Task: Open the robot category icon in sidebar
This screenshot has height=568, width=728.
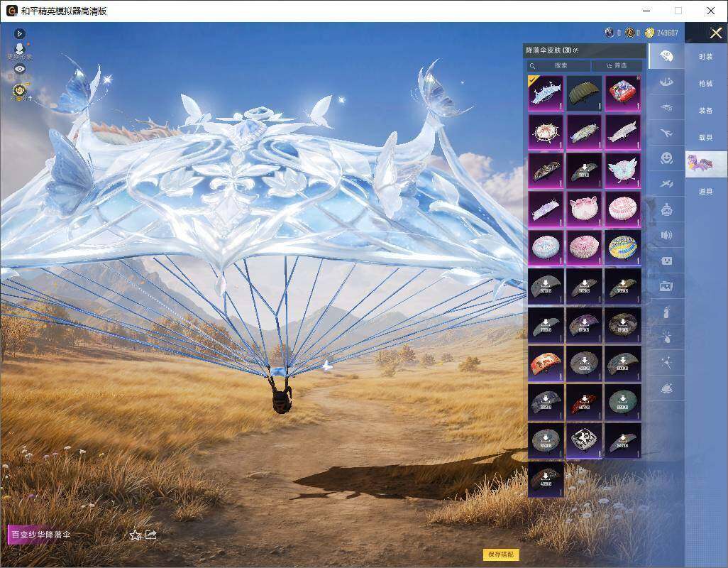Action: coord(666,209)
